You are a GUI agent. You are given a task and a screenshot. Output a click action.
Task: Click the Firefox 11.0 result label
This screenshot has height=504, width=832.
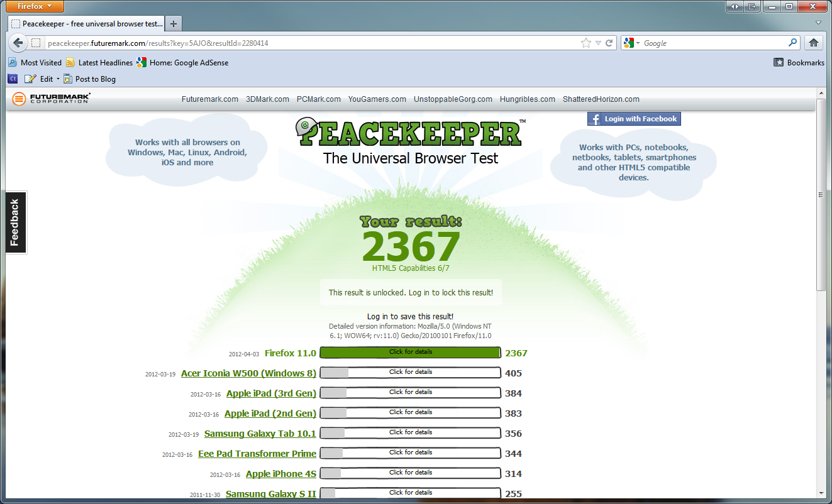click(291, 353)
